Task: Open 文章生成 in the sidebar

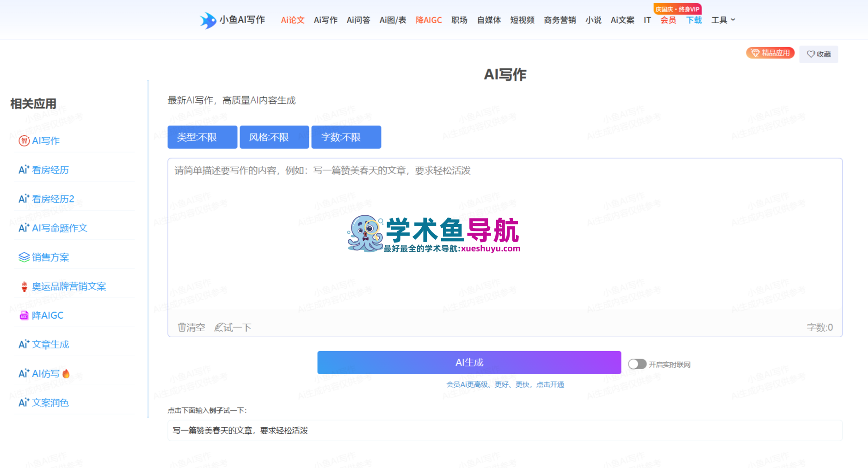Action: pos(50,344)
